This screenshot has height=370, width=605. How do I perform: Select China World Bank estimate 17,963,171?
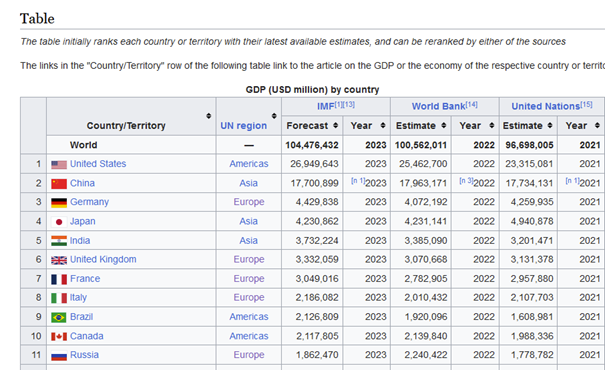point(423,183)
